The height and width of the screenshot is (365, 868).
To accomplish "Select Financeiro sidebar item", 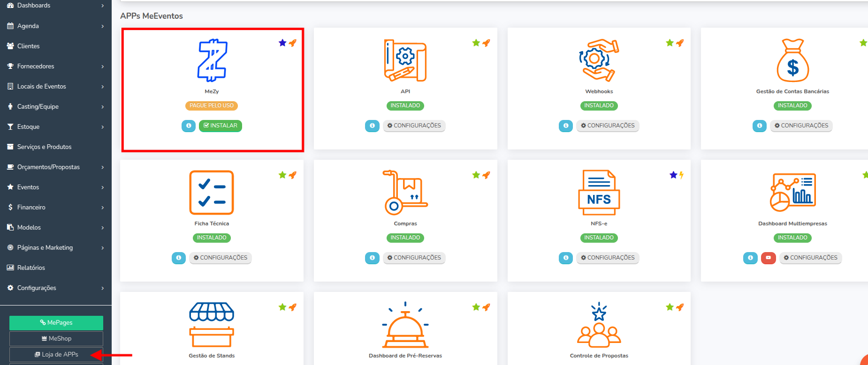I will point(56,207).
